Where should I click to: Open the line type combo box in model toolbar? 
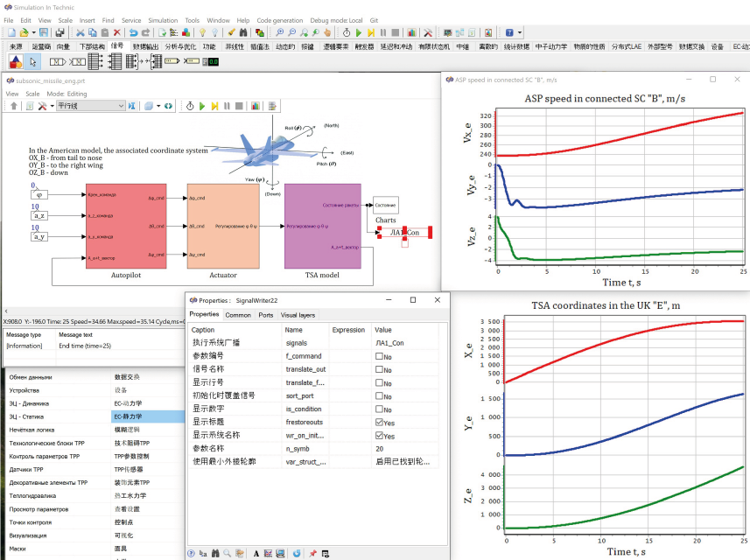point(90,106)
